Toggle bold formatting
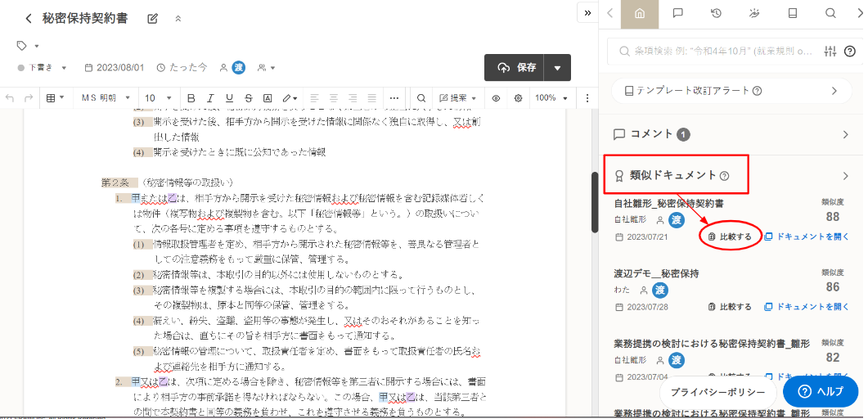The image size is (868, 419). click(191, 98)
